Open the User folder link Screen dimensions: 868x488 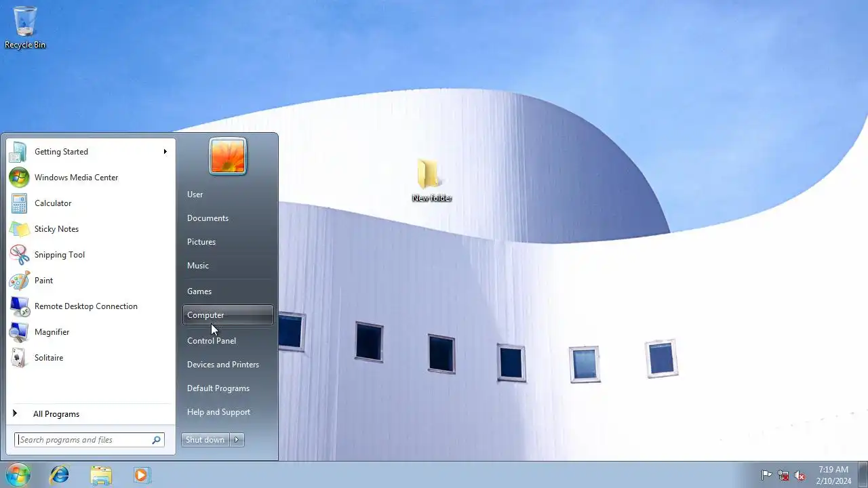pyautogui.click(x=229, y=195)
